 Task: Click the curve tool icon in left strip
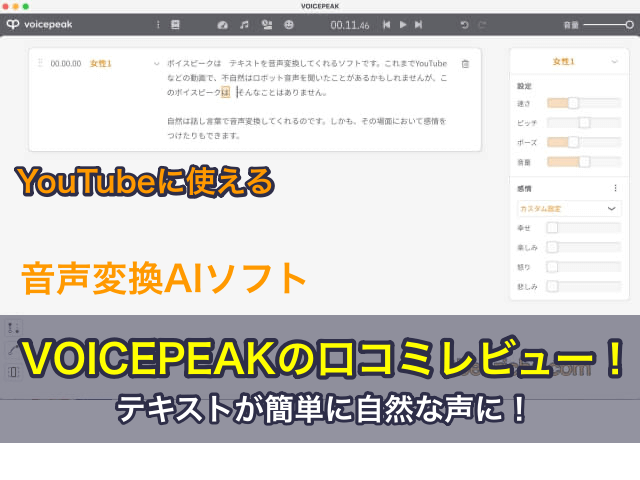12,350
